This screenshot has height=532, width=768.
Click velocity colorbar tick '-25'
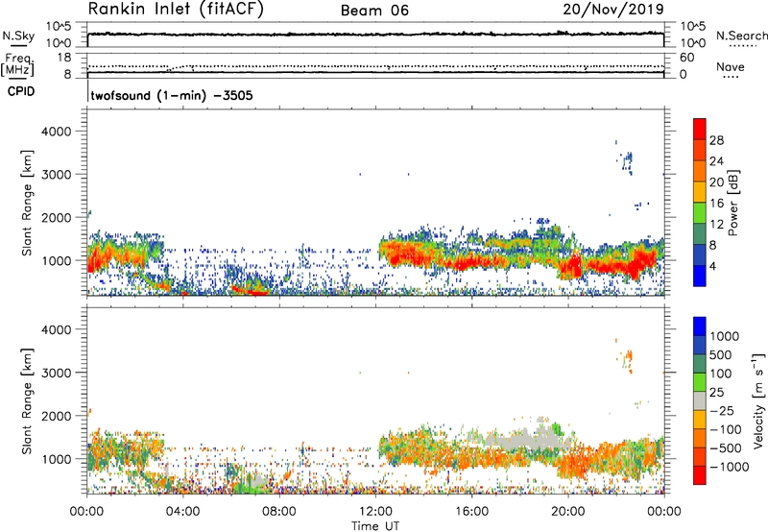[722, 411]
